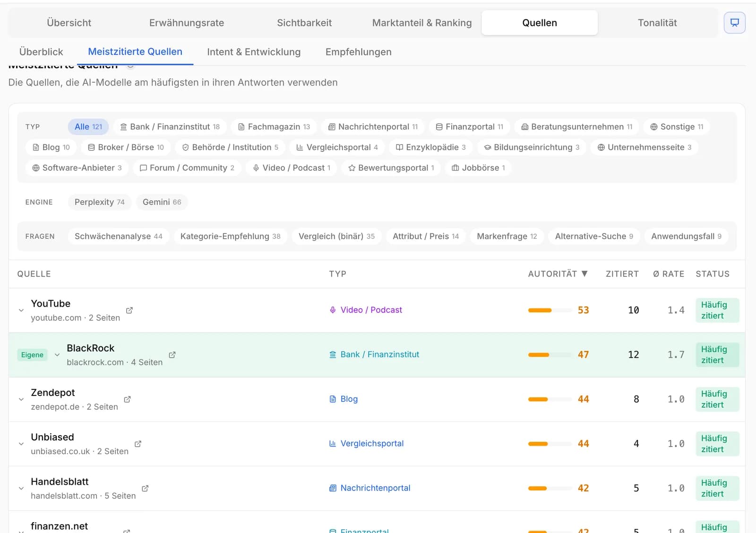Switch to the Tonalität tab
This screenshot has width=756, height=533.
tap(657, 23)
